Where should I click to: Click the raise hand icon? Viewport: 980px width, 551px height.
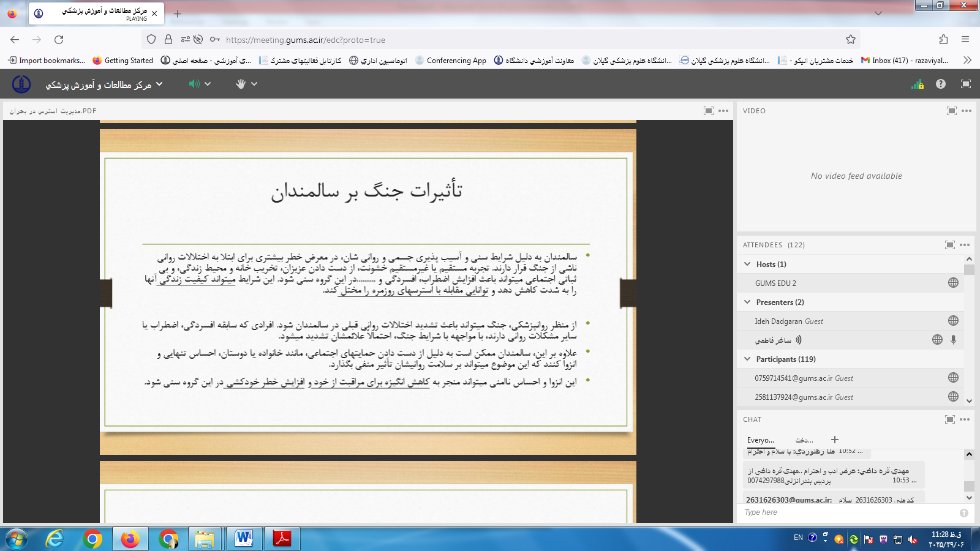point(241,84)
